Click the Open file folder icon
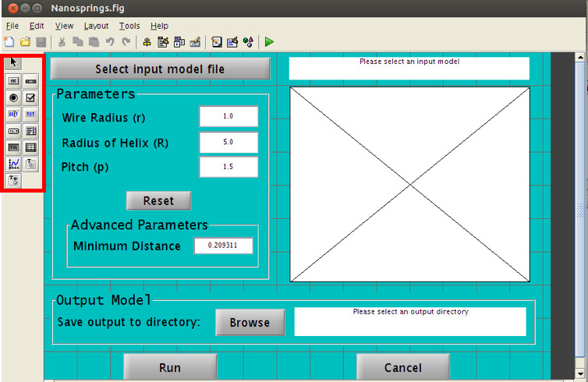588x382 pixels. 24,41
